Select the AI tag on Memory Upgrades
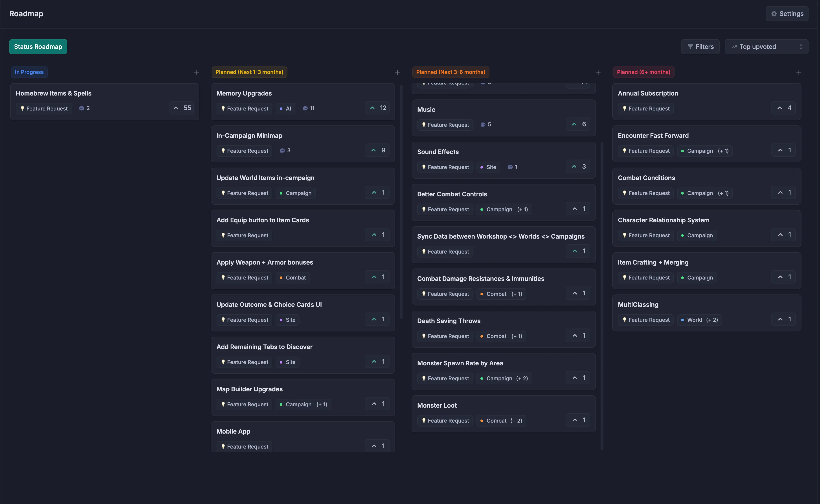The height and width of the screenshot is (504, 820). [x=285, y=108]
